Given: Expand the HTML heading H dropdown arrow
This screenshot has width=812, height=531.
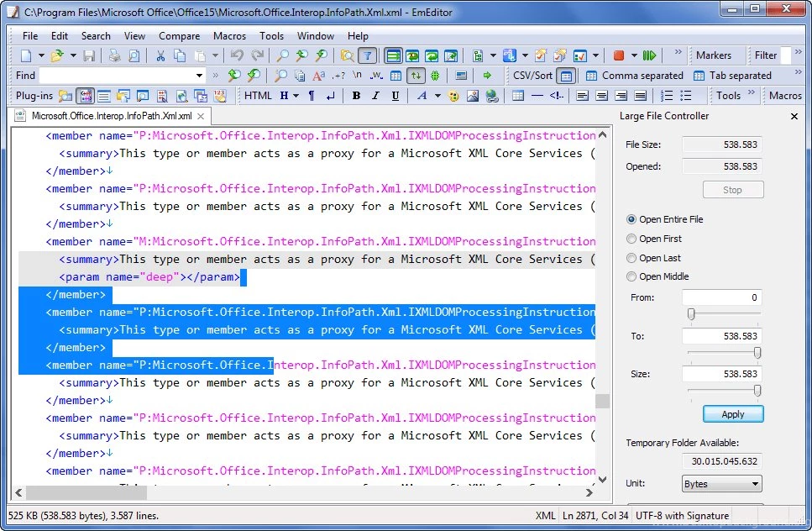Looking at the screenshot, I should [296, 95].
